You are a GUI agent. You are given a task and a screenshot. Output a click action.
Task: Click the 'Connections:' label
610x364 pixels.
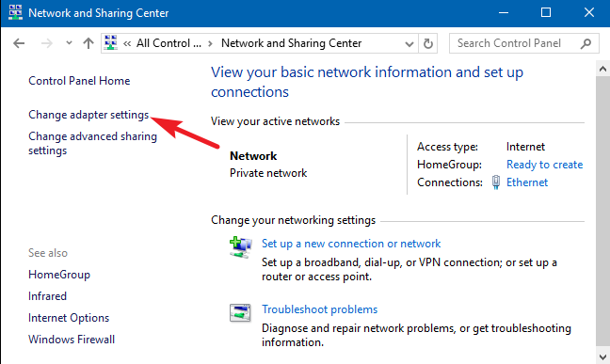(x=450, y=182)
